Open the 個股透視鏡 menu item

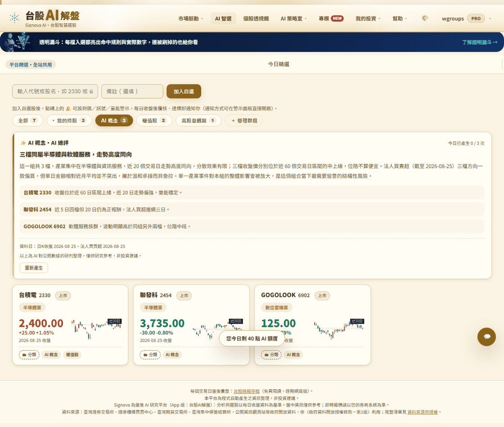coord(256,18)
